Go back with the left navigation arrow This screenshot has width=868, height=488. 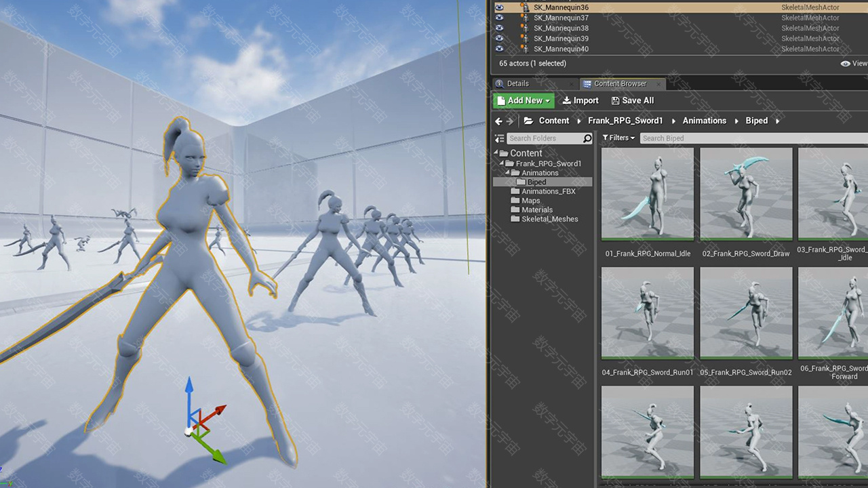click(498, 121)
